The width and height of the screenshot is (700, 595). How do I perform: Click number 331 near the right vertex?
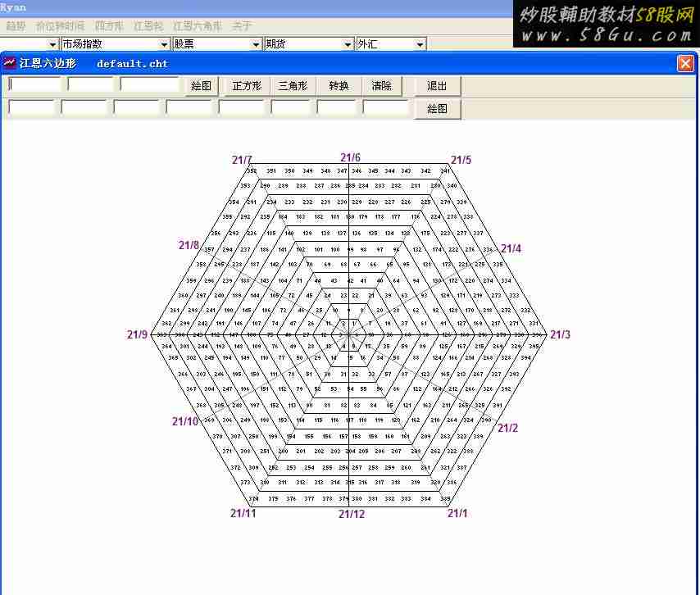pos(534,323)
